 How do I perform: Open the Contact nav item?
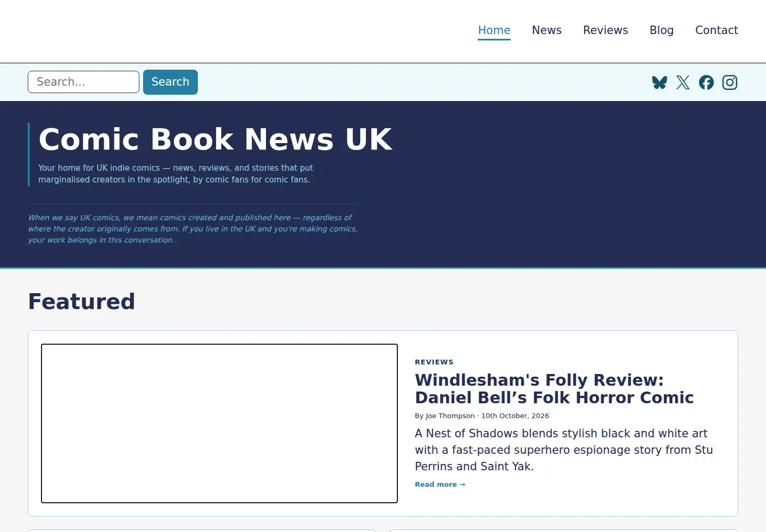pos(717,30)
